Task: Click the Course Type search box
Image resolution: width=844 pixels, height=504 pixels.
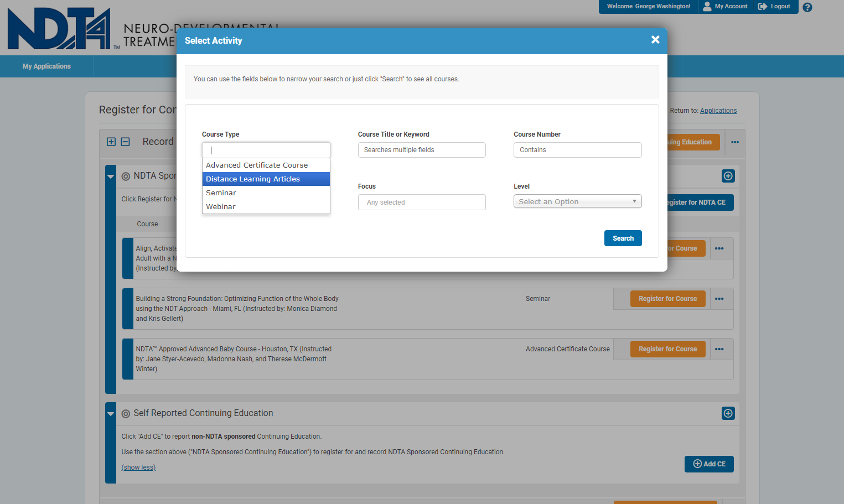Action: (266, 150)
